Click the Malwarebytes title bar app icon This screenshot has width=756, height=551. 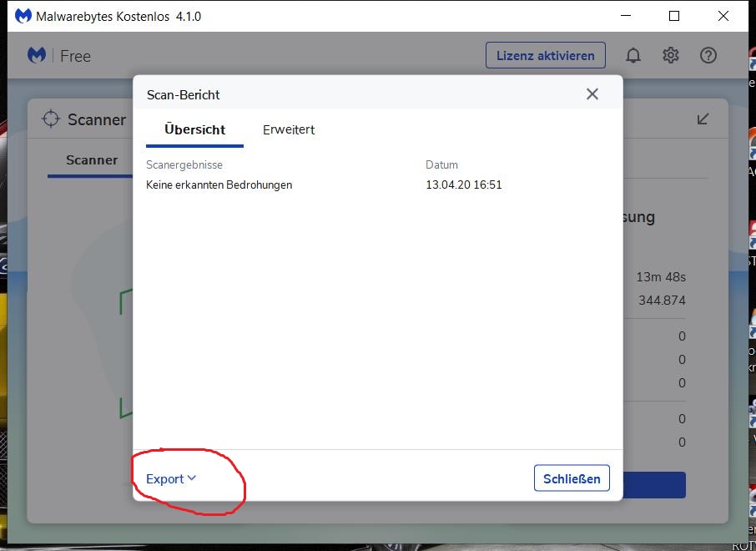point(23,16)
